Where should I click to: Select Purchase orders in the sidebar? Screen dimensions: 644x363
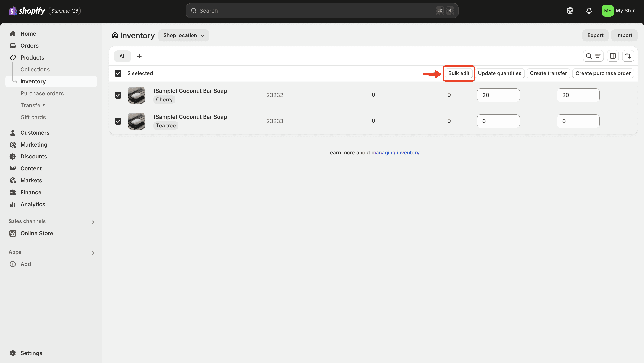coord(42,93)
